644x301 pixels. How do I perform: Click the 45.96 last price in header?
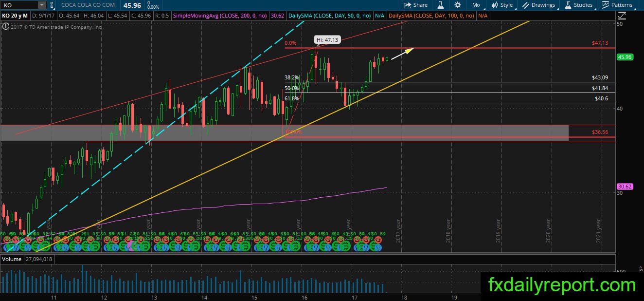click(x=132, y=4)
